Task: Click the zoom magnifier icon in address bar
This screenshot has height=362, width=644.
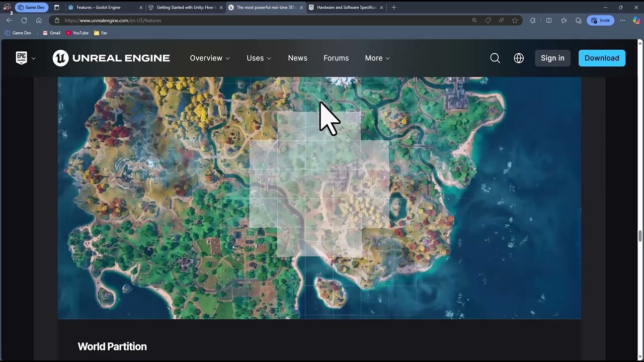Action: point(474,21)
